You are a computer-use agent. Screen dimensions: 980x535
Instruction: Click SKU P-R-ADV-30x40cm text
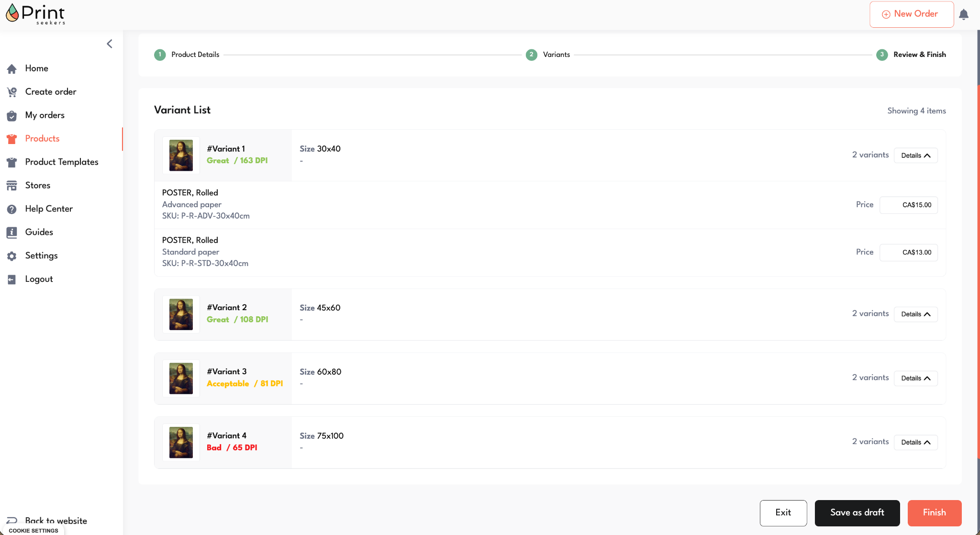tap(206, 216)
